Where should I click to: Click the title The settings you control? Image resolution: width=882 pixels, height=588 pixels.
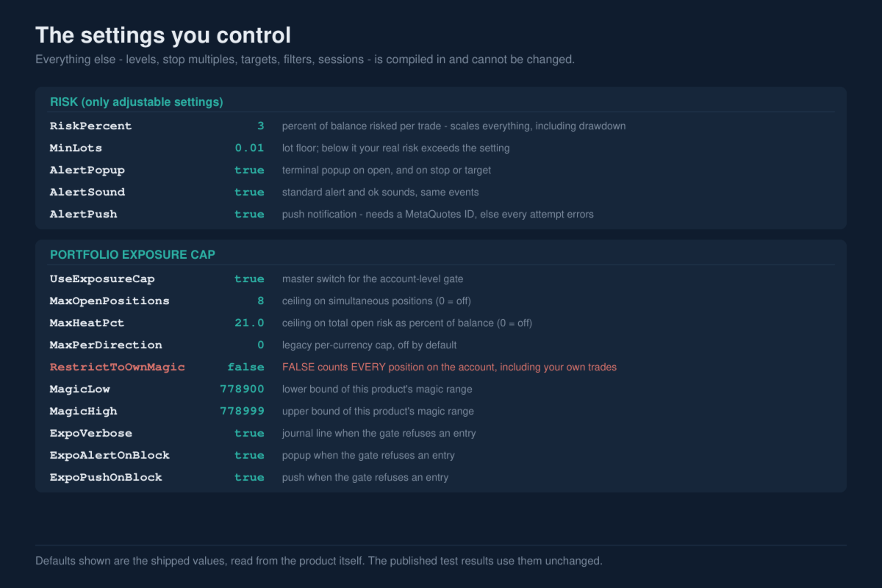tap(163, 35)
